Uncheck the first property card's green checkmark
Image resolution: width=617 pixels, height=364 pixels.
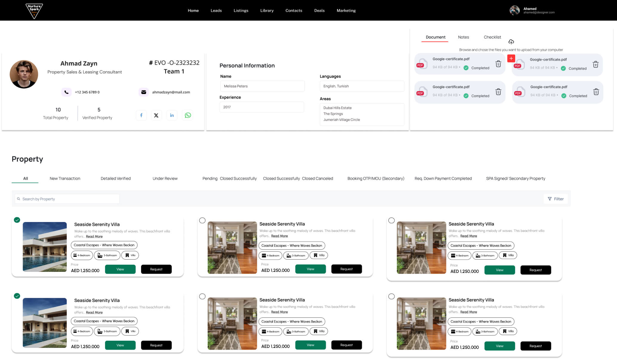[17, 220]
